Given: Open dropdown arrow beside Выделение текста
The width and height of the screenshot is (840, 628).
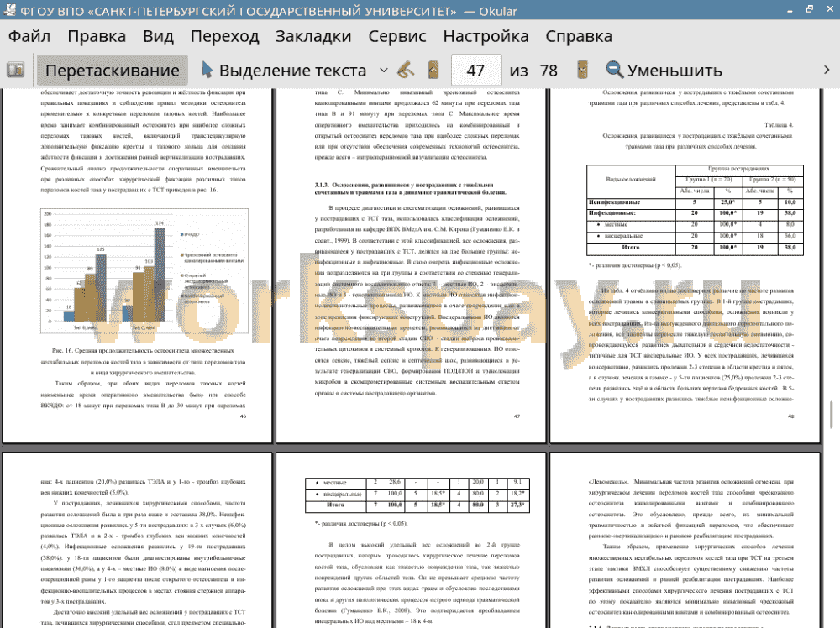Looking at the screenshot, I should pyautogui.click(x=384, y=71).
